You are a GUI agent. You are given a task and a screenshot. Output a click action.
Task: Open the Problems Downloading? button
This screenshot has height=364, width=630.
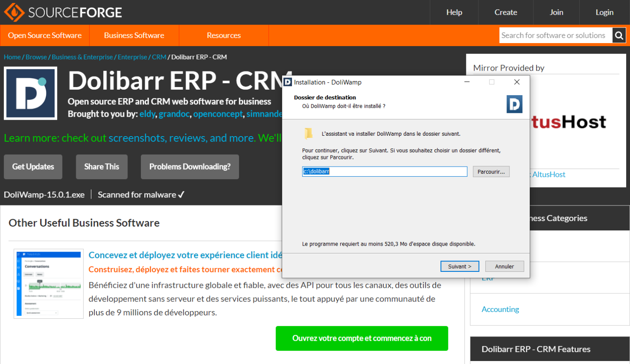point(190,167)
